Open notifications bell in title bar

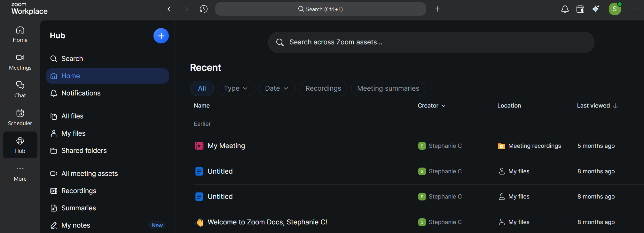[x=565, y=9]
